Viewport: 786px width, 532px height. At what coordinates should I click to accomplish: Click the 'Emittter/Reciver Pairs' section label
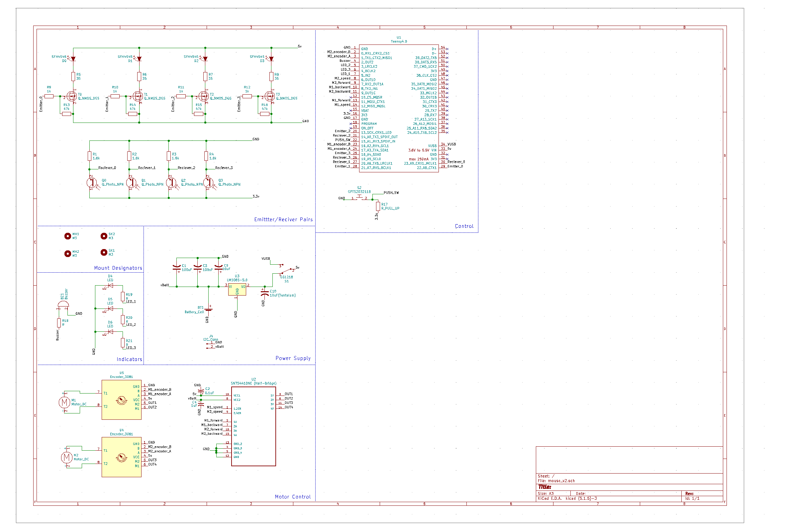tap(283, 220)
